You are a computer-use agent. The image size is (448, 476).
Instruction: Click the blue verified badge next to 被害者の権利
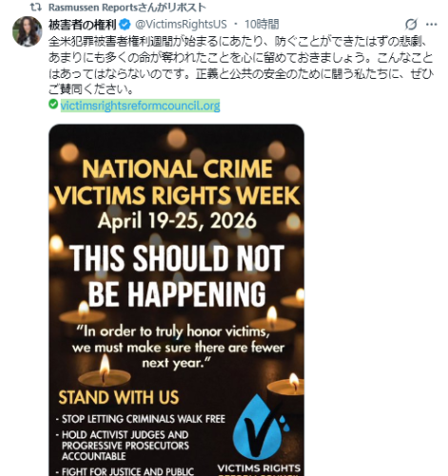(x=125, y=24)
